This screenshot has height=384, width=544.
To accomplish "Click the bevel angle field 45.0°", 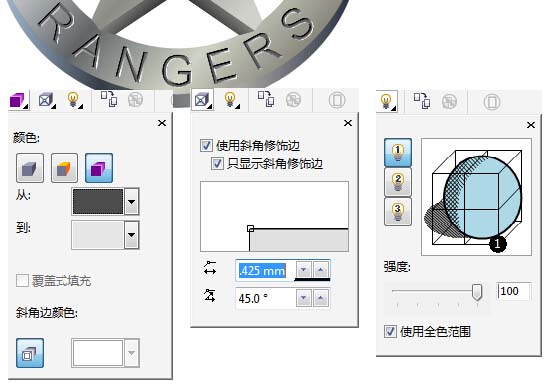I will coord(266,298).
